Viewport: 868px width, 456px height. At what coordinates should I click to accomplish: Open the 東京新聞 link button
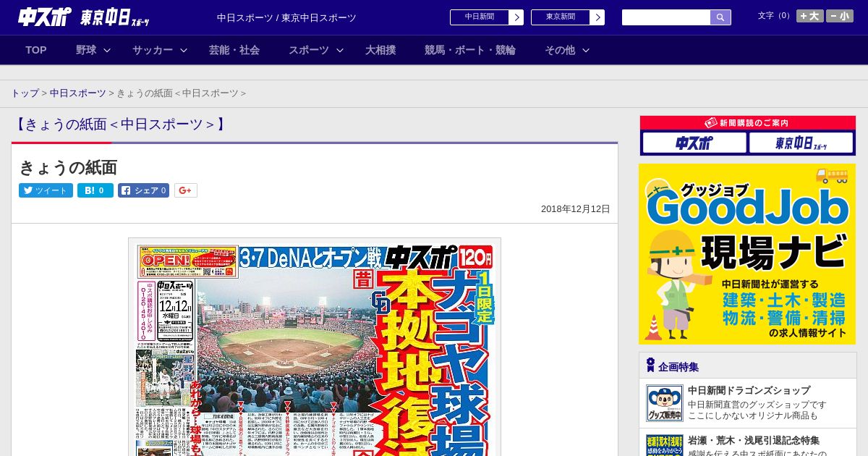click(x=568, y=17)
